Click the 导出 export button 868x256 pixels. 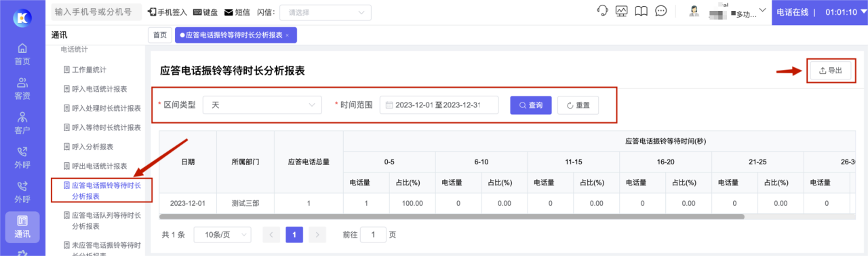click(831, 71)
